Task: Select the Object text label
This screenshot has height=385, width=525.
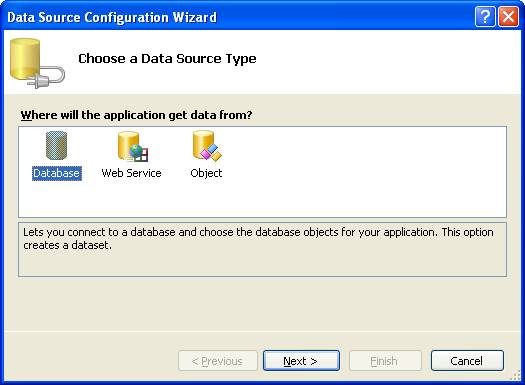Action: click(x=206, y=173)
